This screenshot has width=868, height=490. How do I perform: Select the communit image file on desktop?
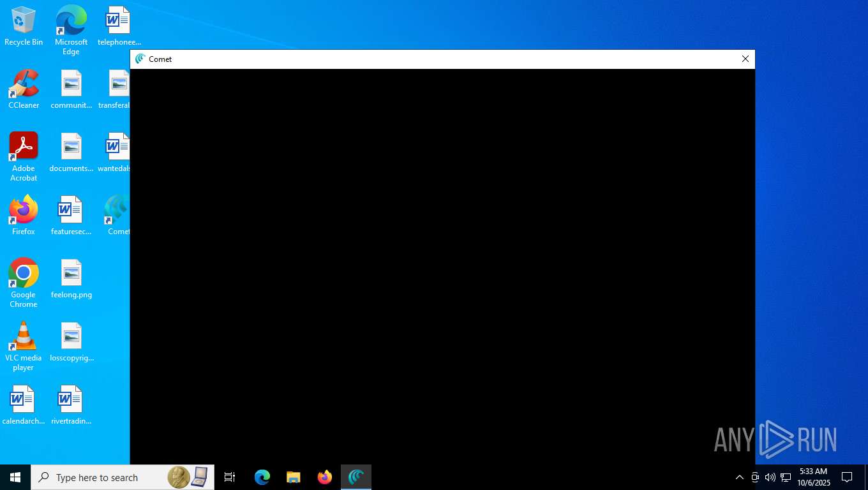(71, 89)
